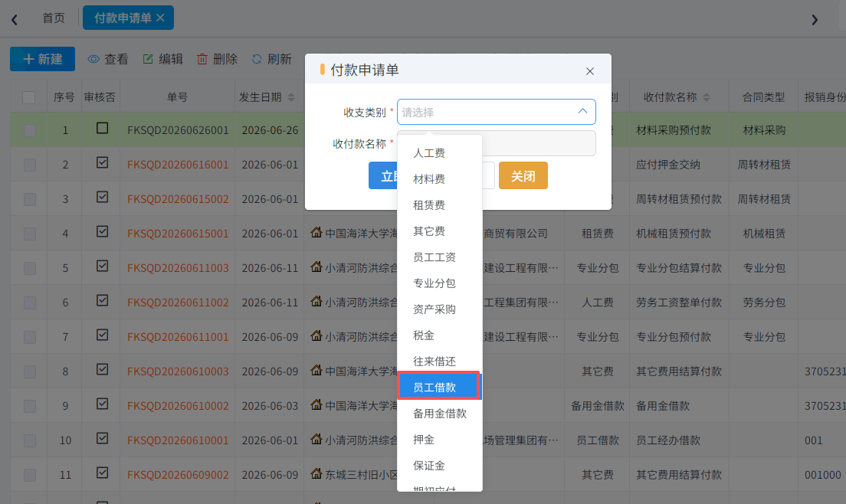This screenshot has width=846, height=504.
Task: Open order FKSQD20260609002
Action: pyautogui.click(x=178, y=476)
